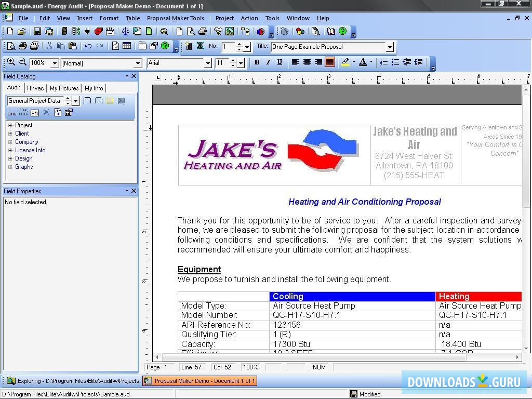This screenshot has height=399, width=532.
Task: Click the refresh fields page icon in Field Catalog
Action: [58, 113]
